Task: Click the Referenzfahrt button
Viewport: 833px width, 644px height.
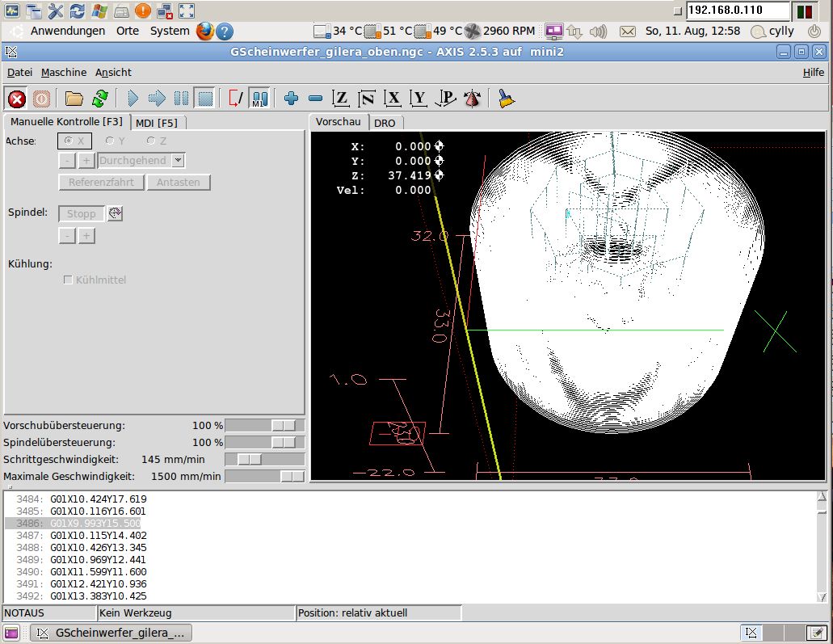Action: tap(101, 183)
